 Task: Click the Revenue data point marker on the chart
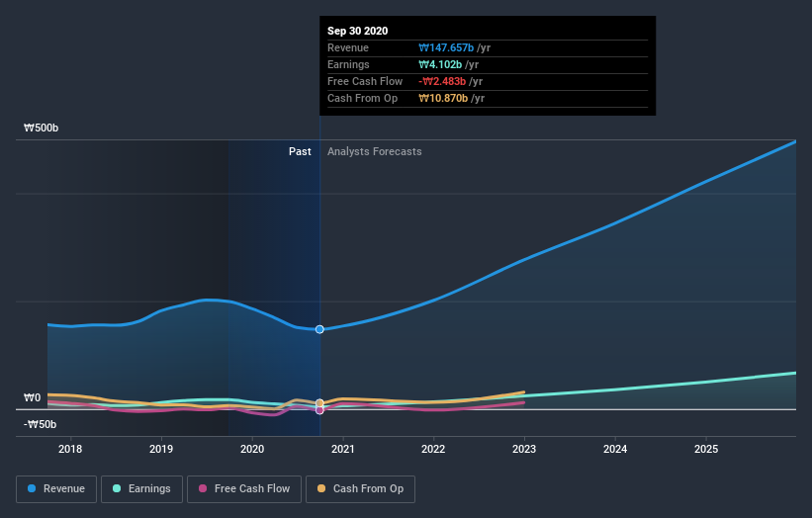320,329
